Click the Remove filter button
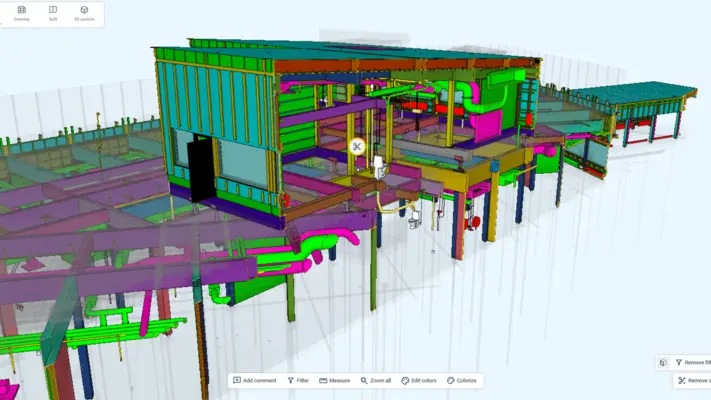Image resolution: width=711 pixels, height=400 pixels. 693,363
